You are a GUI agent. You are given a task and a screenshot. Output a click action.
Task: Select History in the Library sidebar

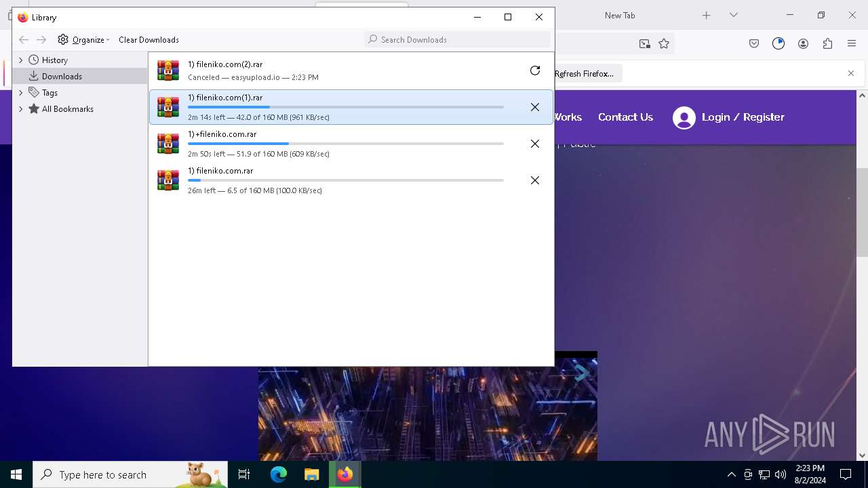54,60
